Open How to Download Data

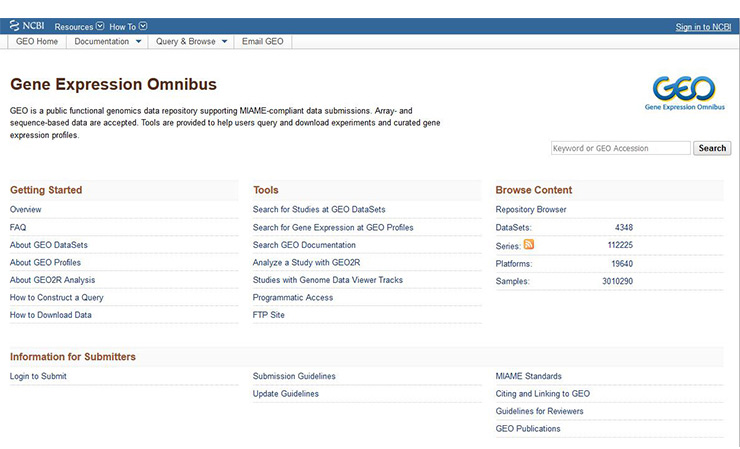click(x=50, y=315)
